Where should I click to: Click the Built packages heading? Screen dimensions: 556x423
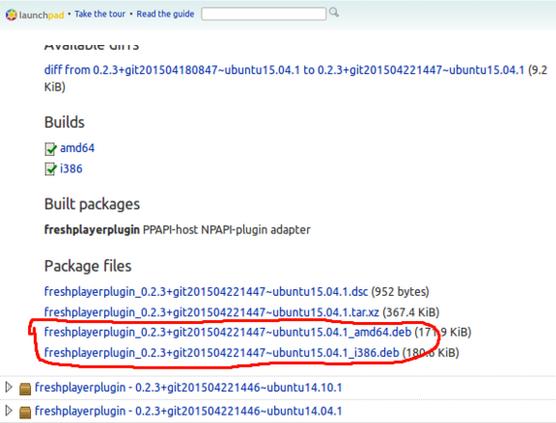click(x=92, y=204)
